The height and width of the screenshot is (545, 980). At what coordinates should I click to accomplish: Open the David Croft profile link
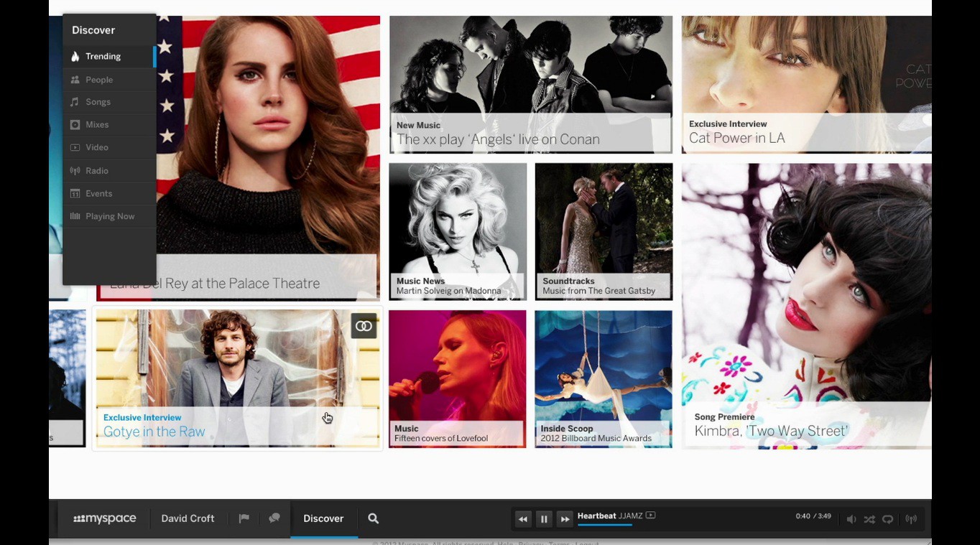click(x=188, y=518)
